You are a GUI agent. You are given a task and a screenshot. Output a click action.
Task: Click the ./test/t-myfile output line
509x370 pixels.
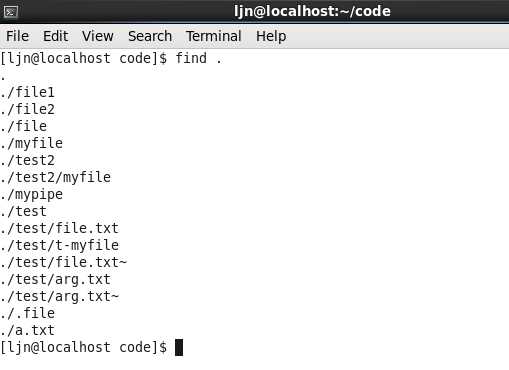(x=59, y=245)
